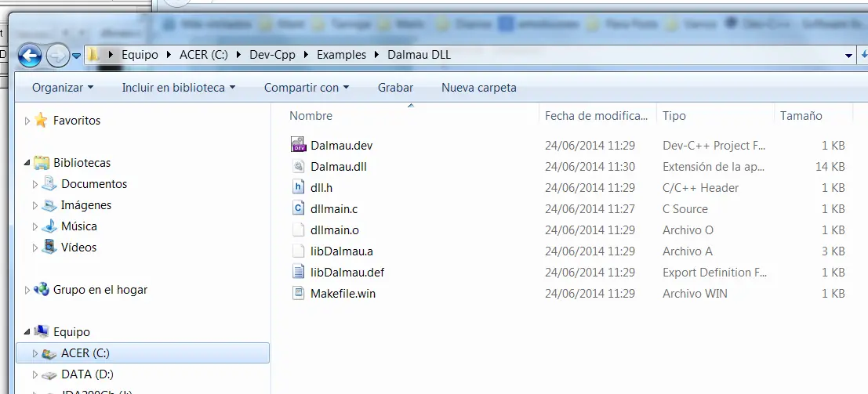868x394 pixels.
Task: Click the Bibliotecas library icon
Action: click(x=41, y=163)
